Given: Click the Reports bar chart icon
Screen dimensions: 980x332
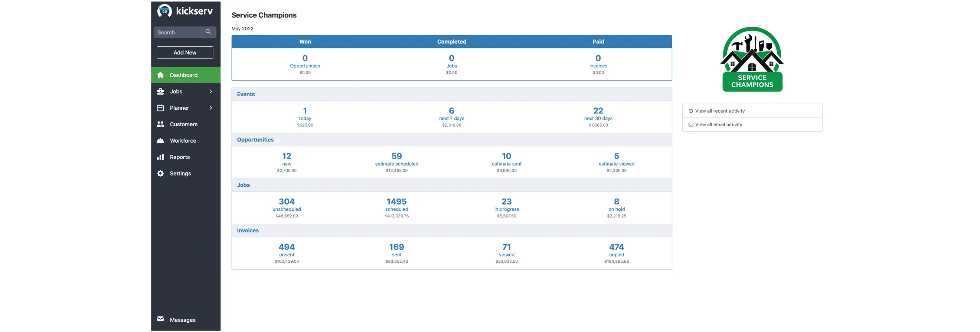Looking at the screenshot, I should [x=160, y=157].
